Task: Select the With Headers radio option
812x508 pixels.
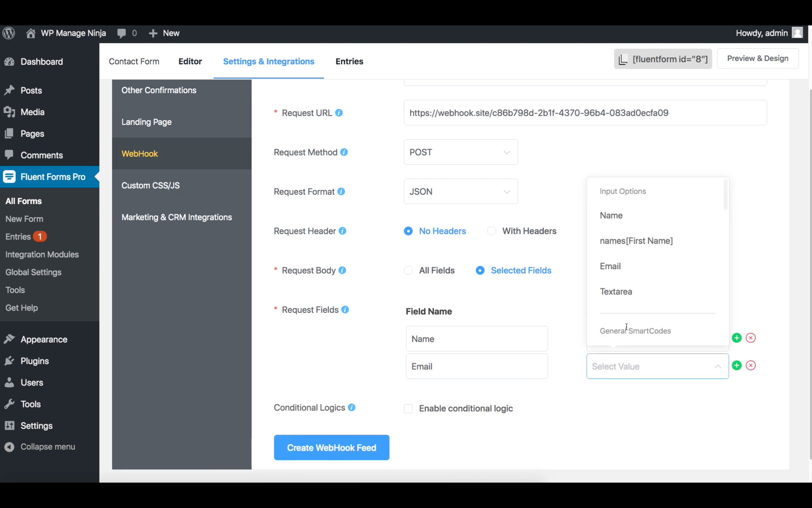Action: [x=491, y=231]
